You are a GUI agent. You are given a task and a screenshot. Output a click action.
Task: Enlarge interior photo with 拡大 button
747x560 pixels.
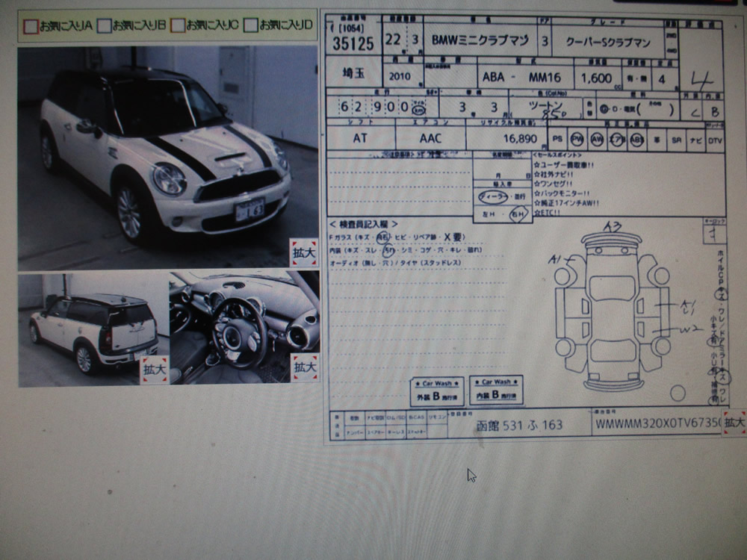tap(305, 367)
